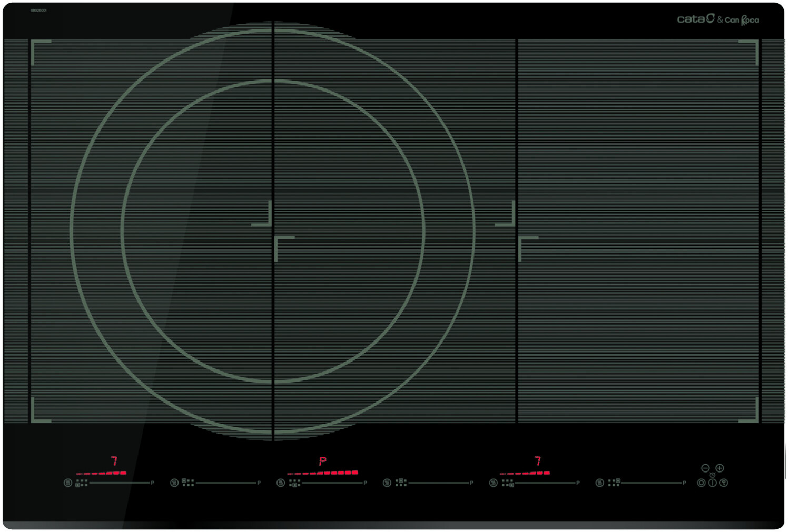
Task: Set the fourth zone's power slider
Action: point(439,483)
